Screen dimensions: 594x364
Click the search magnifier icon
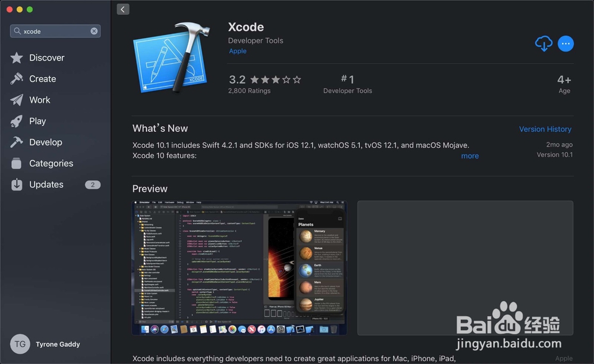[x=17, y=31]
